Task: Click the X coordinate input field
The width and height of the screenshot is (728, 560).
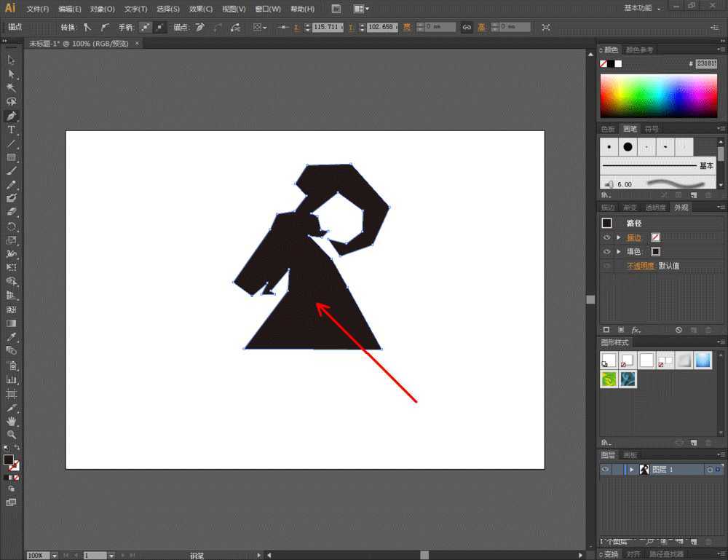Action: 328,27
